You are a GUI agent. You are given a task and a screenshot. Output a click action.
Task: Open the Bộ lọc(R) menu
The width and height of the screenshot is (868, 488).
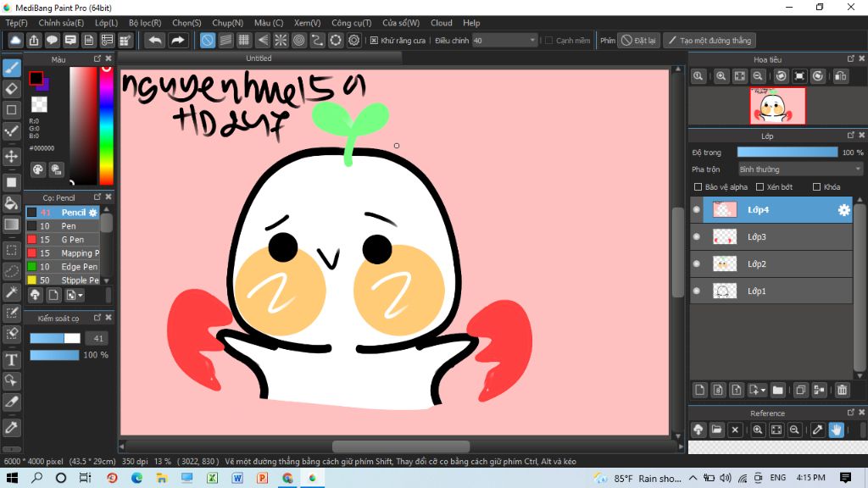click(145, 23)
